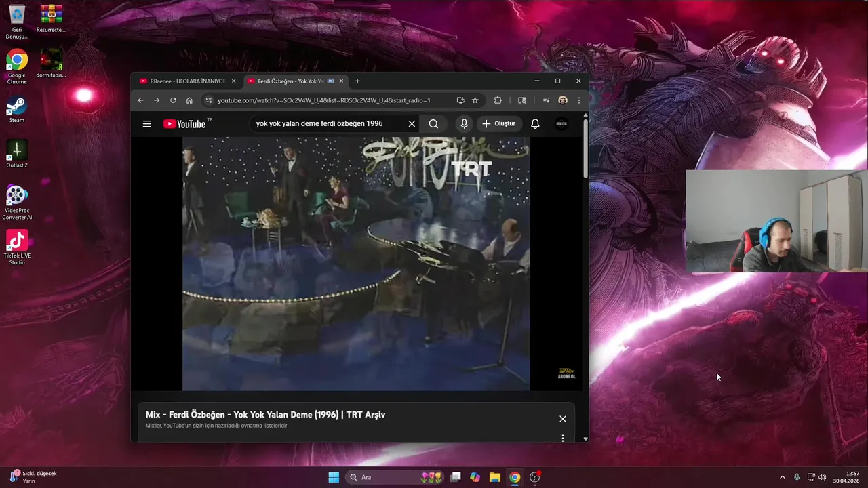Image resolution: width=868 pixels, height=488 pixels.
Task: Bookmark this page with star
Action: 475,100
